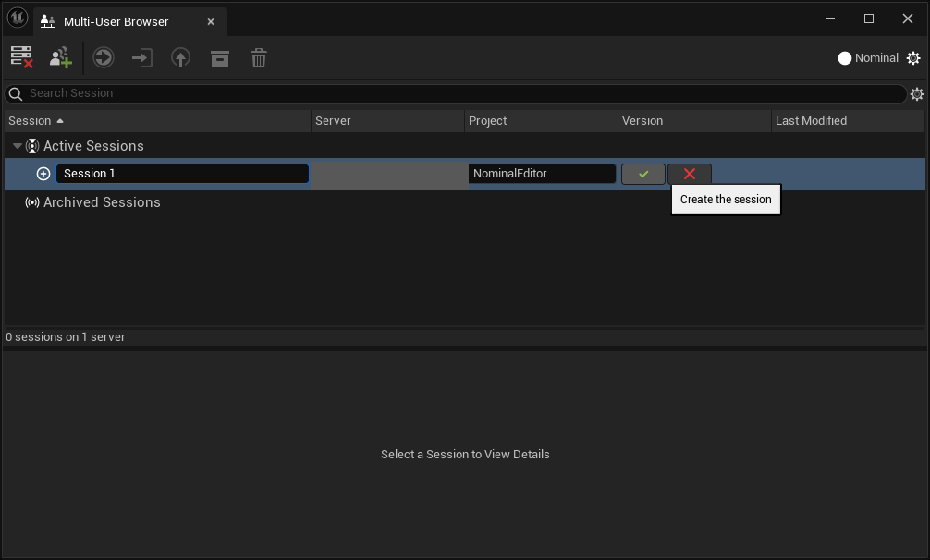The height and width of the screenshot is (560, 930).
Task: Open Multi-User settings gear beside Nominal
Action: 913,58
